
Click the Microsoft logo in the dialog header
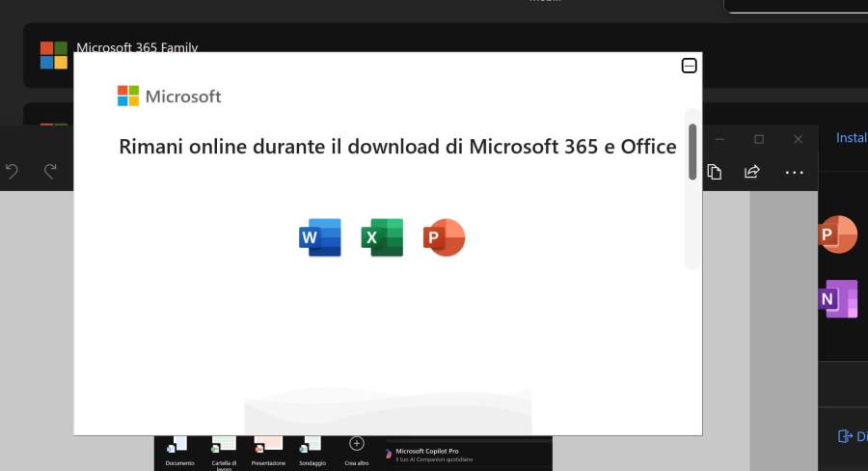pos(169,96)
